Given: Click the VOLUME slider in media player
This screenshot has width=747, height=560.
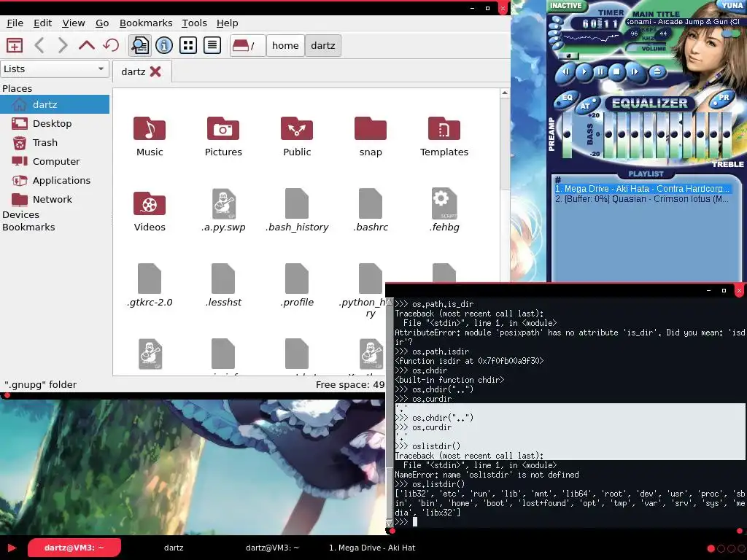Looking at the screenshot, I should (646, 48).
